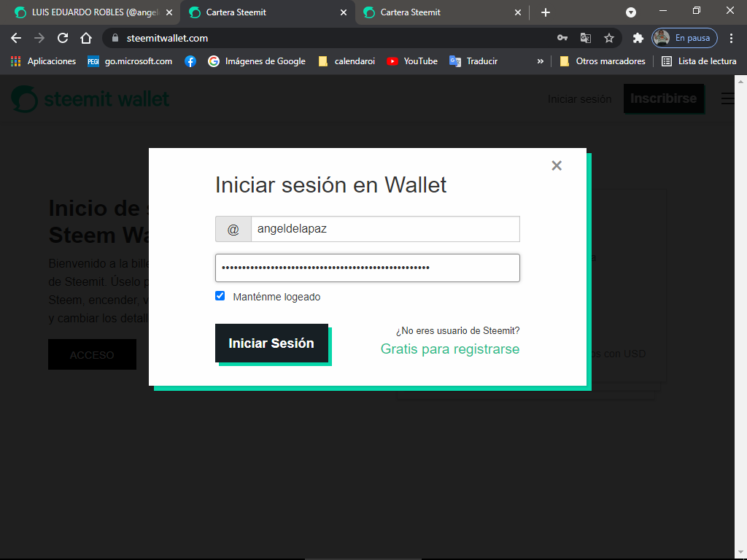Open the YouTube bookmark
This screenshot has width=747, height=560.
point(412,61)
